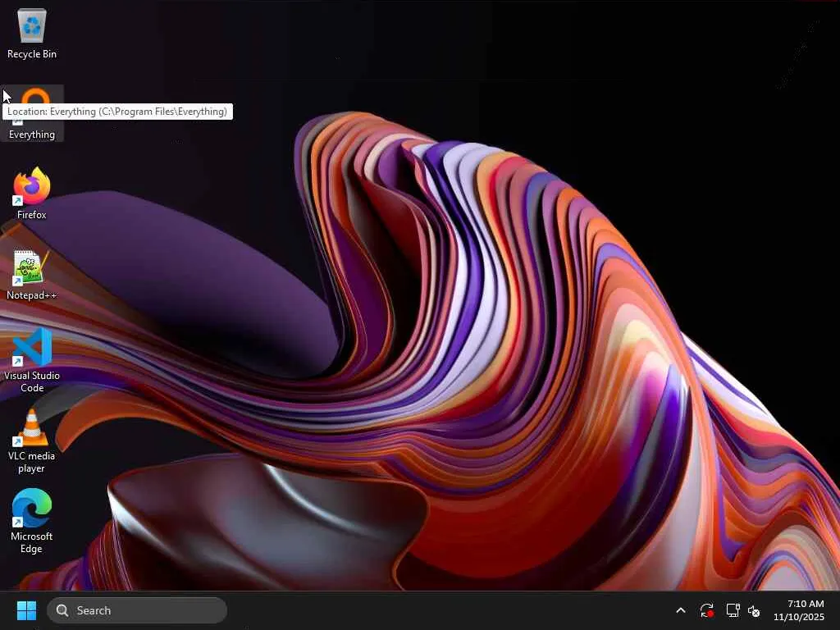Show hidden system tray icons chevron
Viewport: 840px width, 630px height.
[x=680, y=610]
